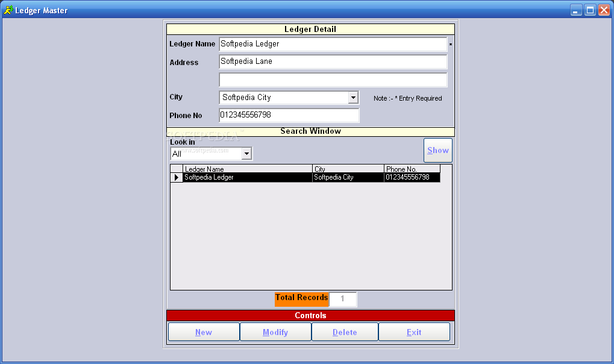Click the Ledger Name input field
This screenshot has width=614, height=364.
click(333, 44)
